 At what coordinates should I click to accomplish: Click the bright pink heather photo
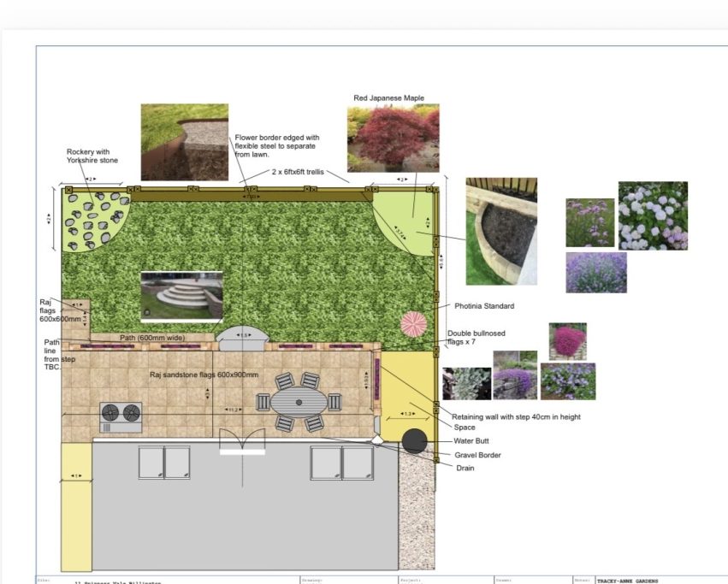(x=567, y=341)
